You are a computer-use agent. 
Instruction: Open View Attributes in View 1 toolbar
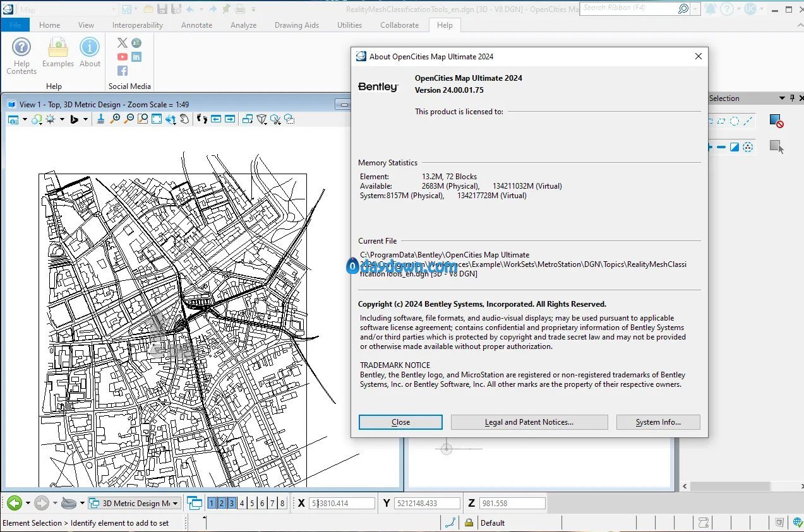point(13,119)
